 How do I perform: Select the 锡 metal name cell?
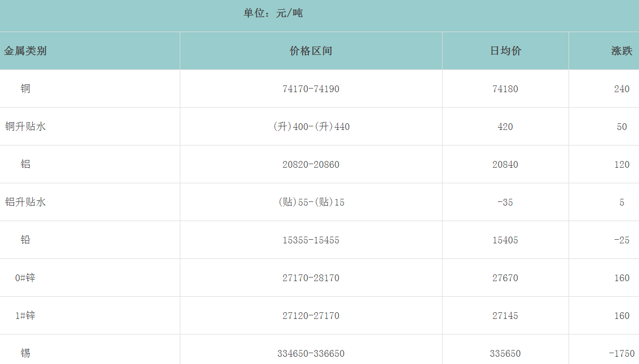[x=25, y=353]
